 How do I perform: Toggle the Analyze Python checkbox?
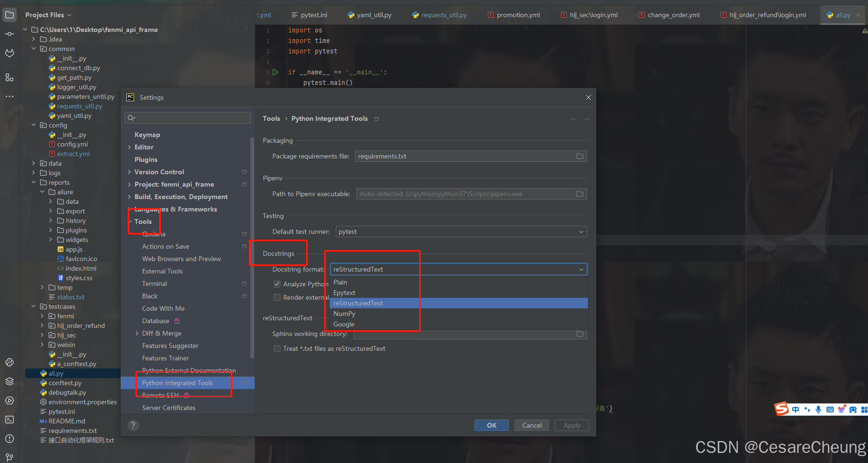click(277, 284)
